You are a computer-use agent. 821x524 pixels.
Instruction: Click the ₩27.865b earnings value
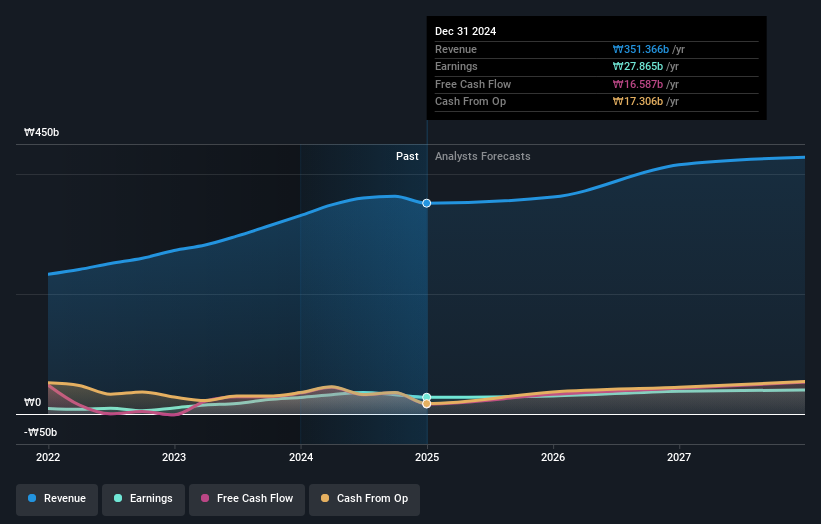tap(638, 66)
